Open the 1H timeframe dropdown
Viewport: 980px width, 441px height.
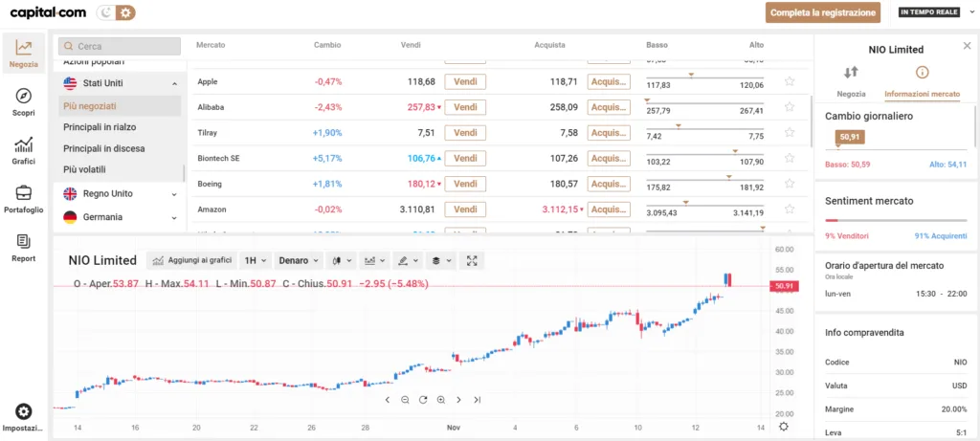pos(256,260)
